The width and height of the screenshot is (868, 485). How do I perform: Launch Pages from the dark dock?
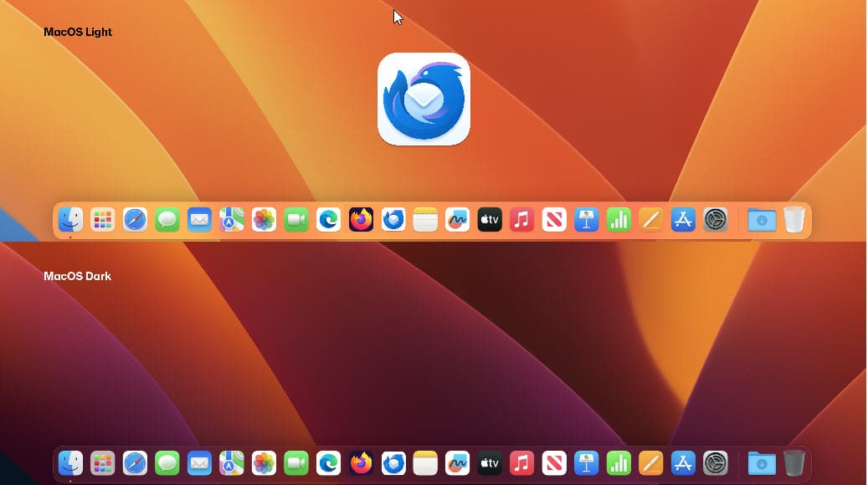pos(650,463)
